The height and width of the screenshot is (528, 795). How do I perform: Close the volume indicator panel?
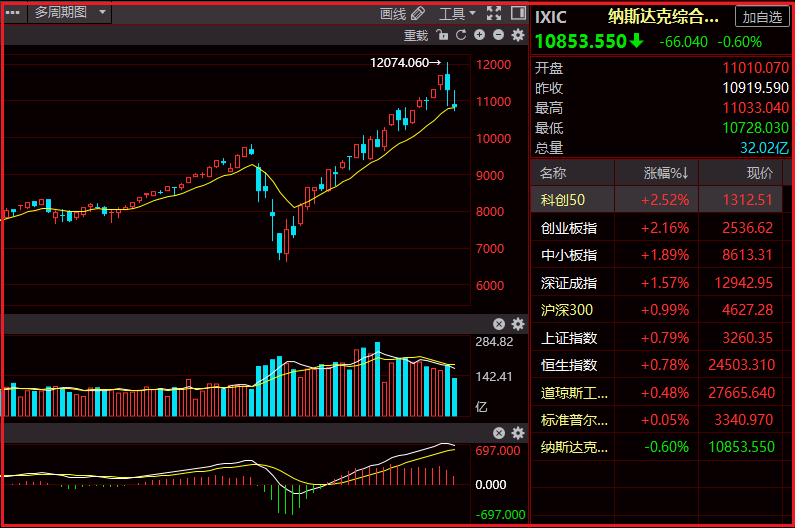[499, 324]
